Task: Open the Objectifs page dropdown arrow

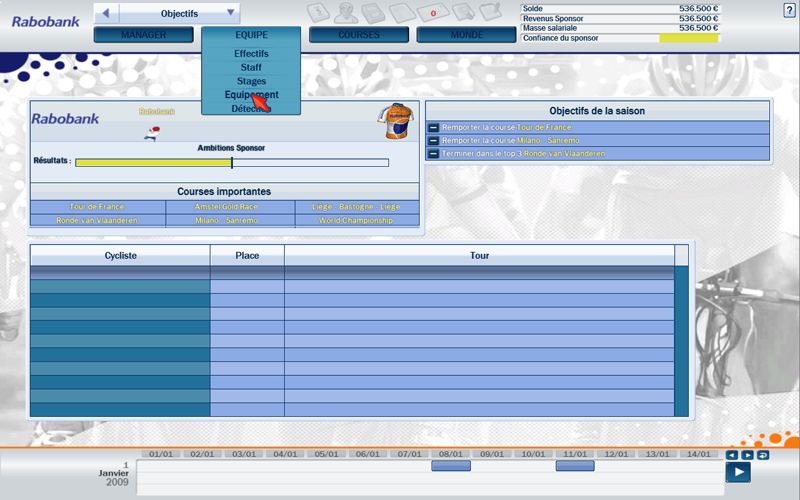Action: tap(231, 13)
